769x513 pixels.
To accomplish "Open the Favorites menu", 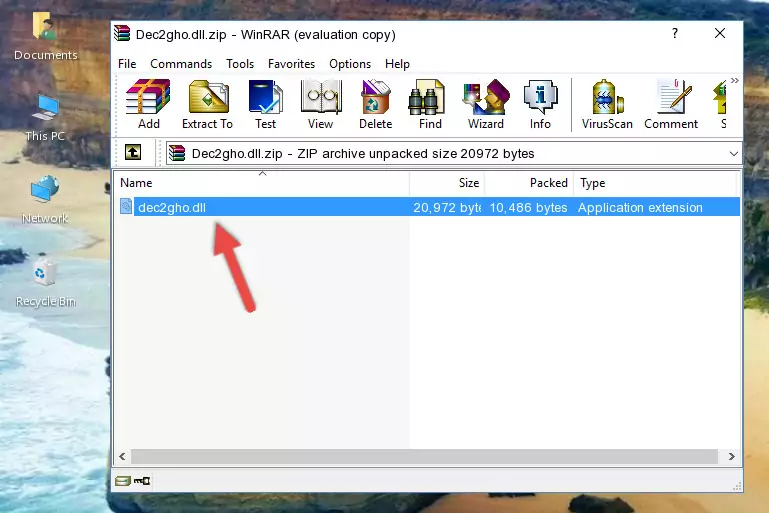I will click(291, 64).
